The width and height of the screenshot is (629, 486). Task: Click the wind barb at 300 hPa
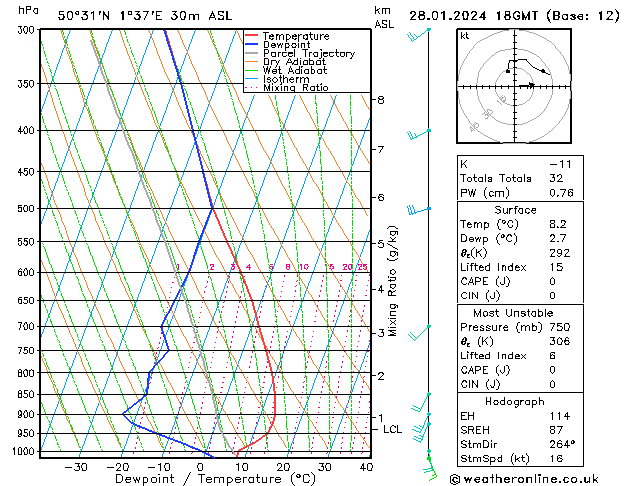[418, 35]
